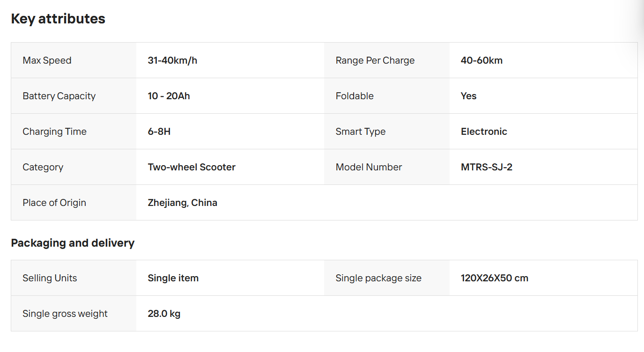Select the MTRS-SJ-2 model number
The width and height of the screenshot is (644, 352).
[x=487, y=167]
